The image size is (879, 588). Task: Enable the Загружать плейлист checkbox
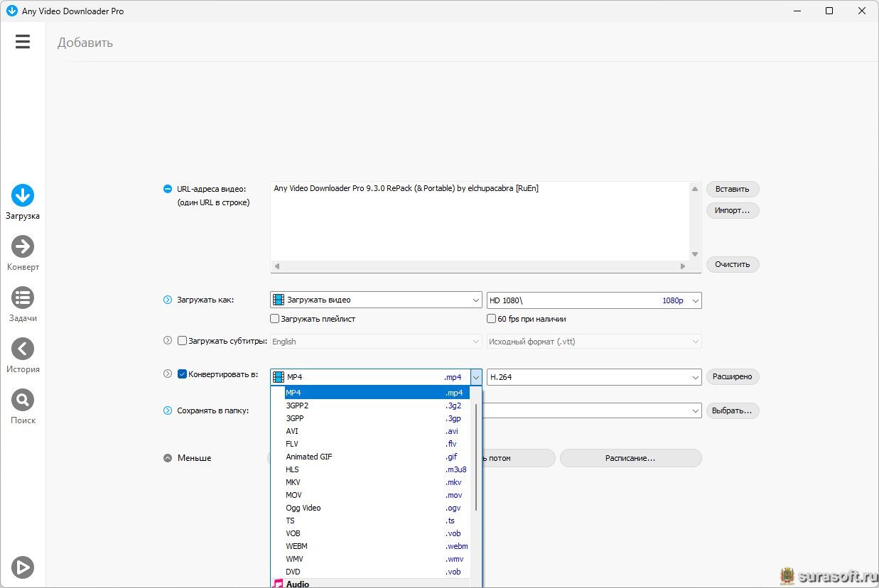[x=275, y=319]
